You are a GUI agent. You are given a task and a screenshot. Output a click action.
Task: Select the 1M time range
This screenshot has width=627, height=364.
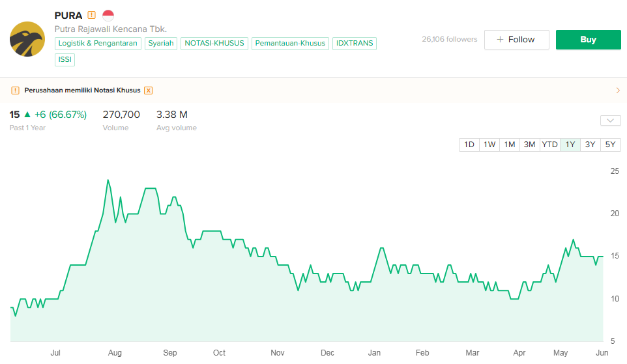pos(509,145)
